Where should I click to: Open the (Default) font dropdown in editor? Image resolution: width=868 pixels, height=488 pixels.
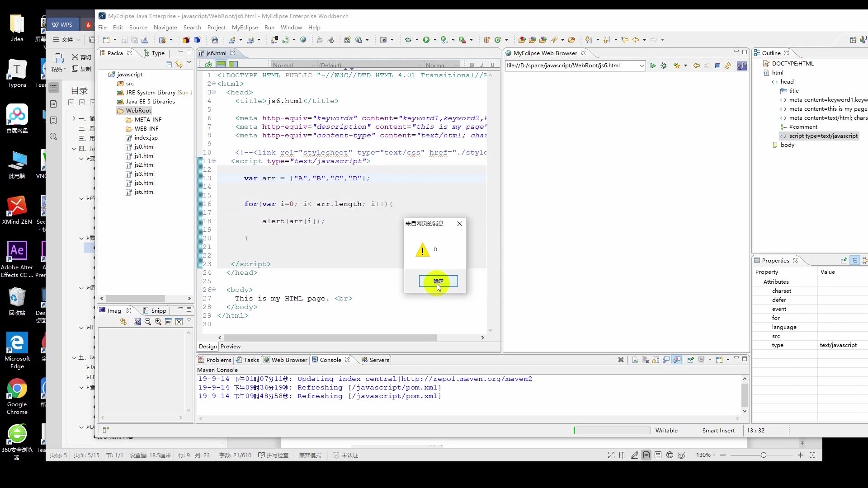[x=370, y=65]
